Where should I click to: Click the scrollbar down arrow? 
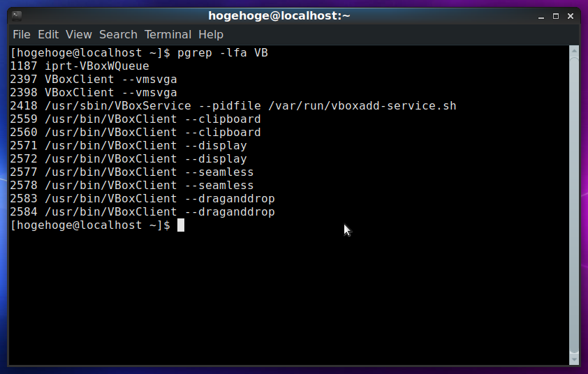pos(574,360)
